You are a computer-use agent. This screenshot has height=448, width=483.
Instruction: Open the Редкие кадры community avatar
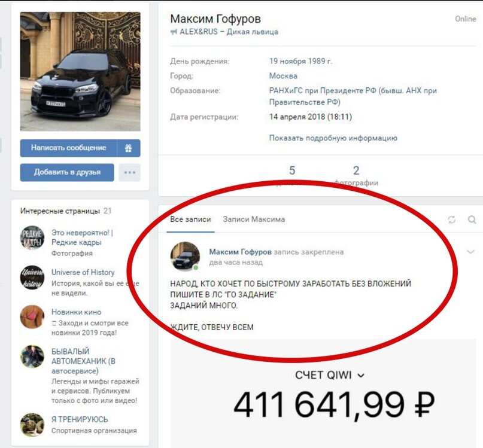(32, 237)
